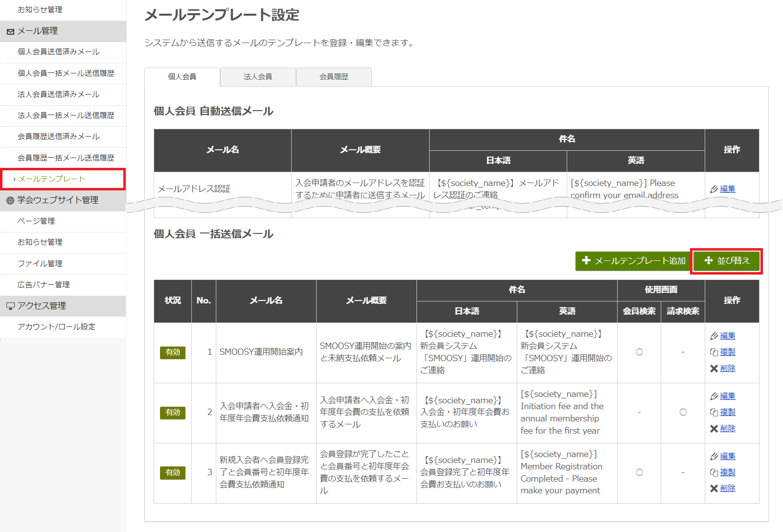Click copy icon in SMOOSY運用開始案内 row

(x=714, y=352)
